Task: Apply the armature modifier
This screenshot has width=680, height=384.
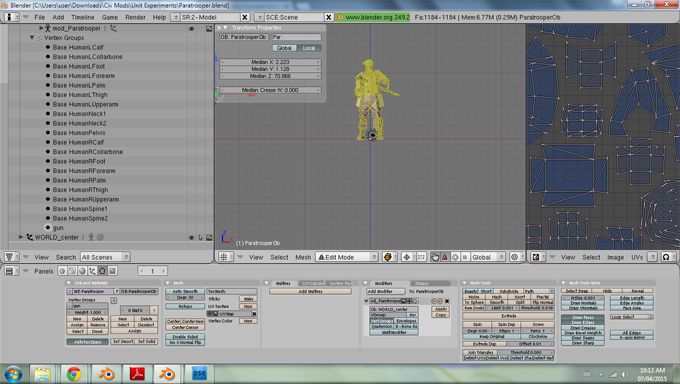Action: pos(441,309)
